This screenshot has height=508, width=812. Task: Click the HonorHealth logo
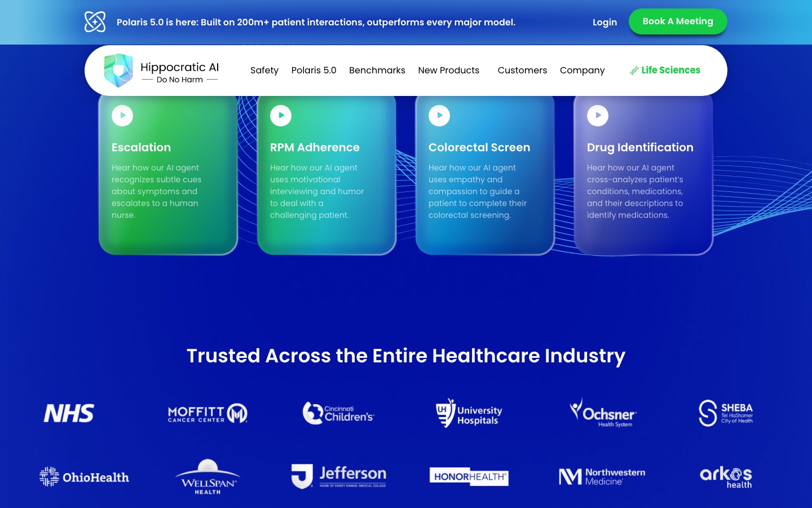[x=469, y=476]
